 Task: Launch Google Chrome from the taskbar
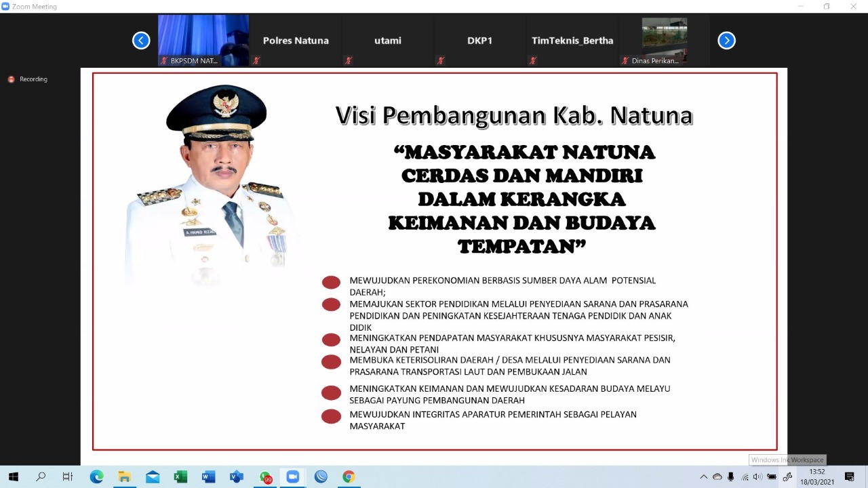(349, 476)
